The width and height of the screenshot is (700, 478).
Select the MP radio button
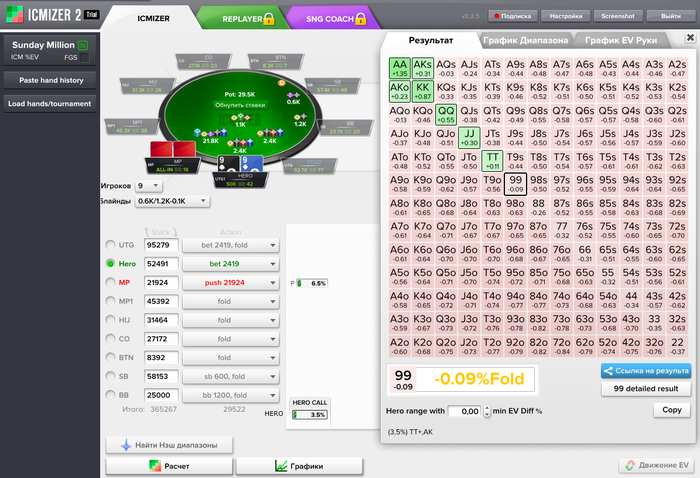pyautogui.click(x=110, y=282)
